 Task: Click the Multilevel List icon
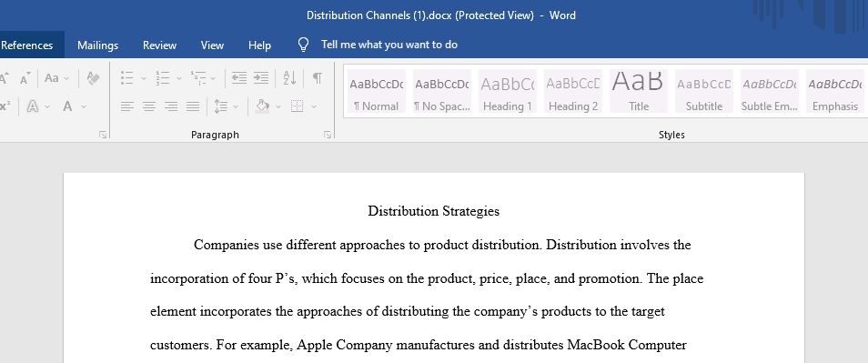pyautogui.click(x=198, y=78)
